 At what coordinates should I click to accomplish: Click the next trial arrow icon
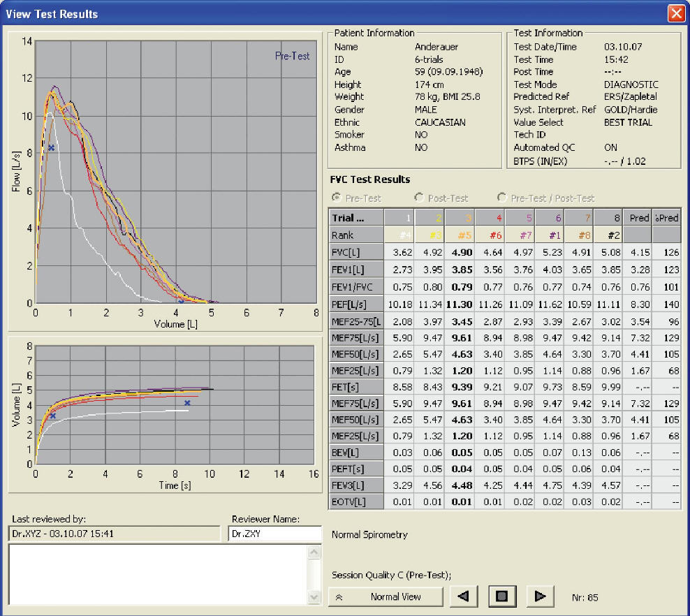click(540, 596)
